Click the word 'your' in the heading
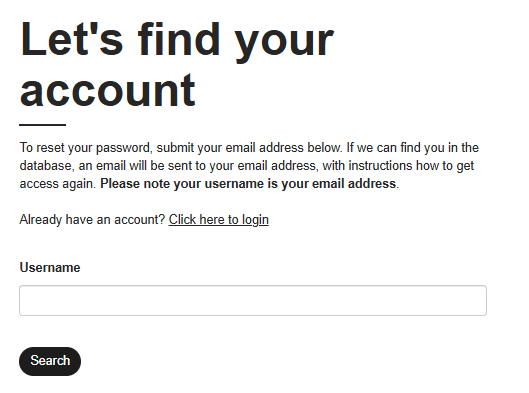This screenshot has width=529, height=393. tap(284, 42)
